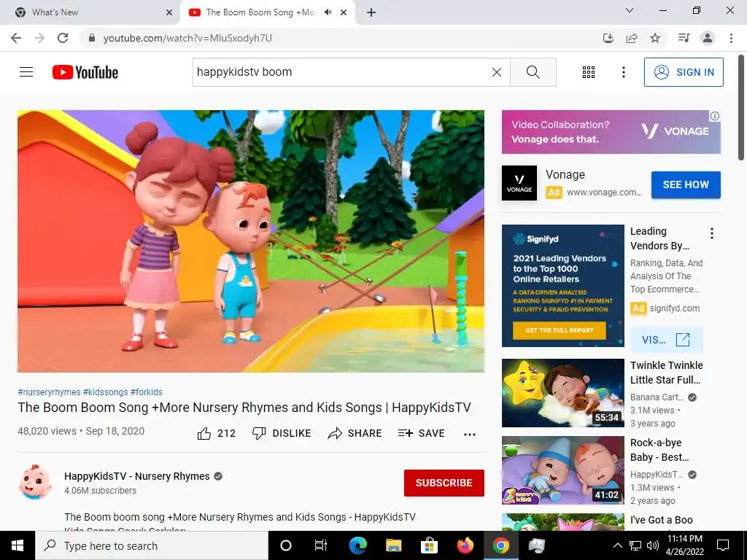
Task: Subscribe to HappyKidsTV channel
Action: click(444, 483)
